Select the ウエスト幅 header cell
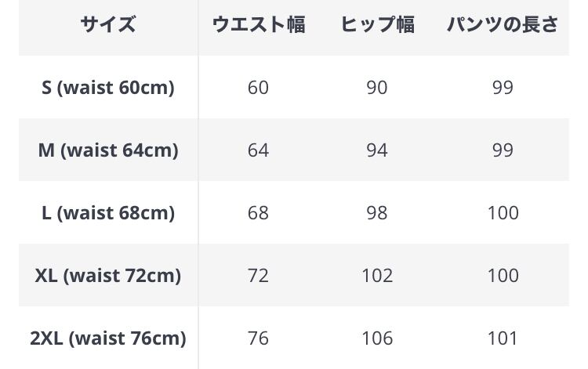 tap(258, 25)
